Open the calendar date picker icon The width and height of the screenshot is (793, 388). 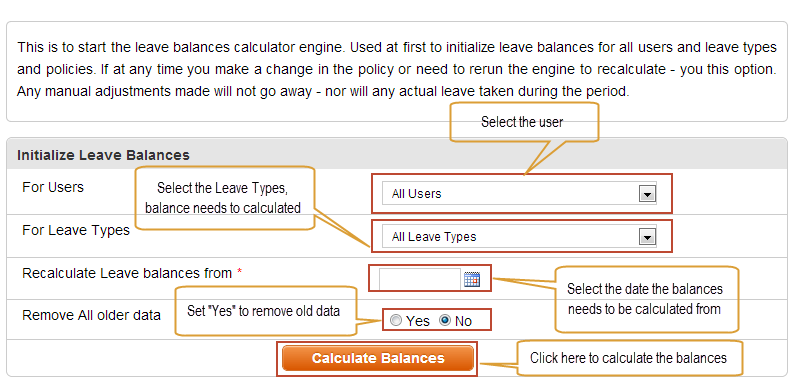[471, 279]
